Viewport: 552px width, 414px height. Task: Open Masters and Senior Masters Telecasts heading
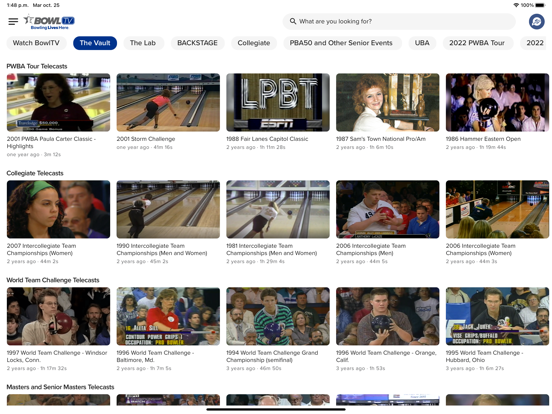tap(61, 387)
